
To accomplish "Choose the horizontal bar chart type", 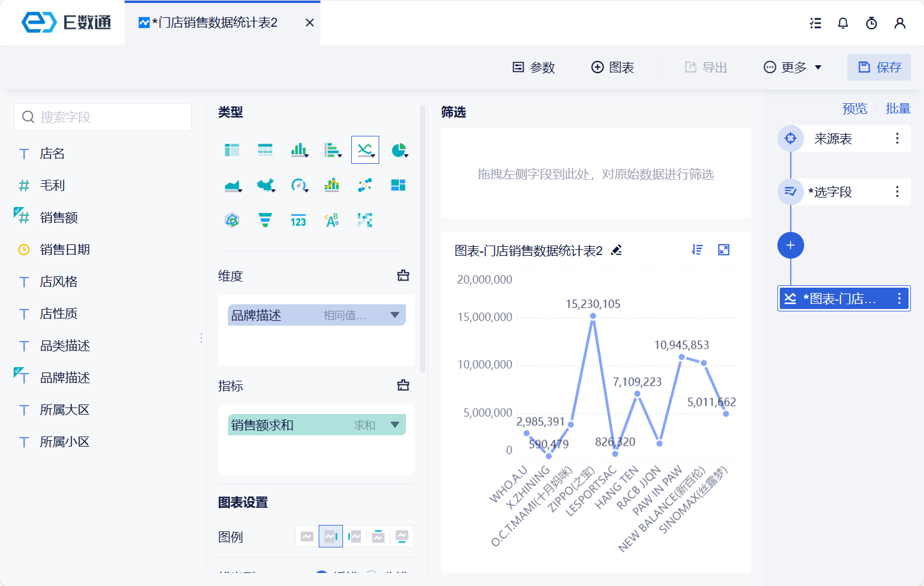I will [332, 150].
